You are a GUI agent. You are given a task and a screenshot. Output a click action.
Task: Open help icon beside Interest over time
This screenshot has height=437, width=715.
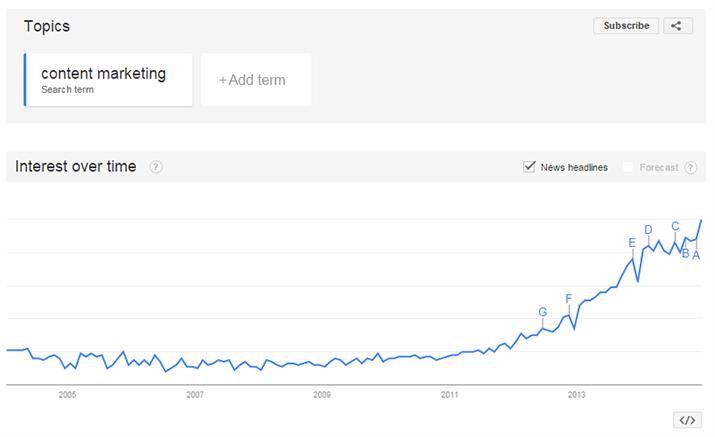(x=156, y=167)
